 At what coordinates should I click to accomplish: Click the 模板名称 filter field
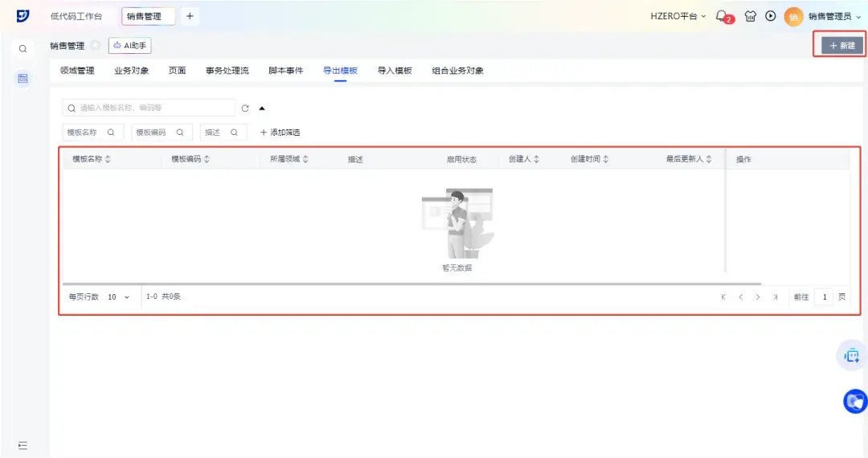93,133
